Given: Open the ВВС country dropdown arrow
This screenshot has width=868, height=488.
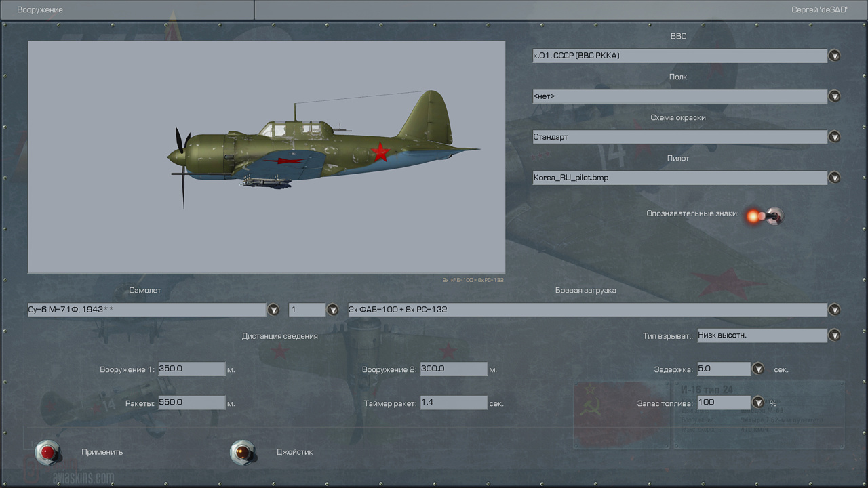Looking at the screenshot, I should pyautogui.click(x=834, y=56).
